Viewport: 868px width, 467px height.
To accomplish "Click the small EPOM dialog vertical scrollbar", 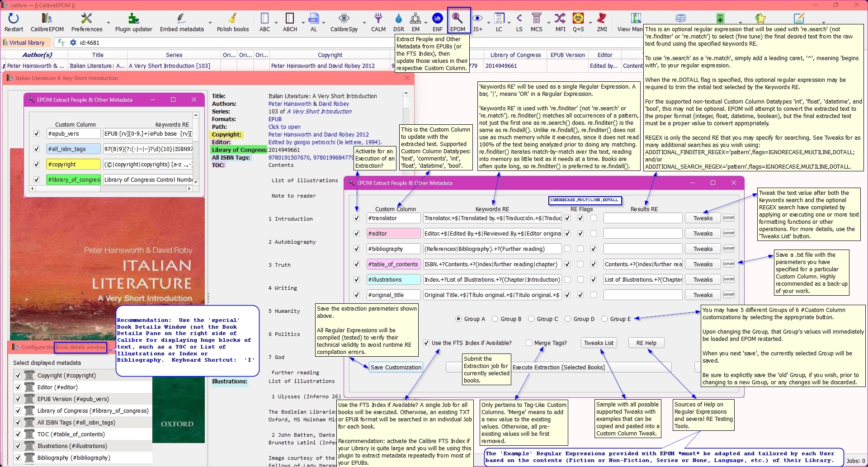I will [196, 149].
